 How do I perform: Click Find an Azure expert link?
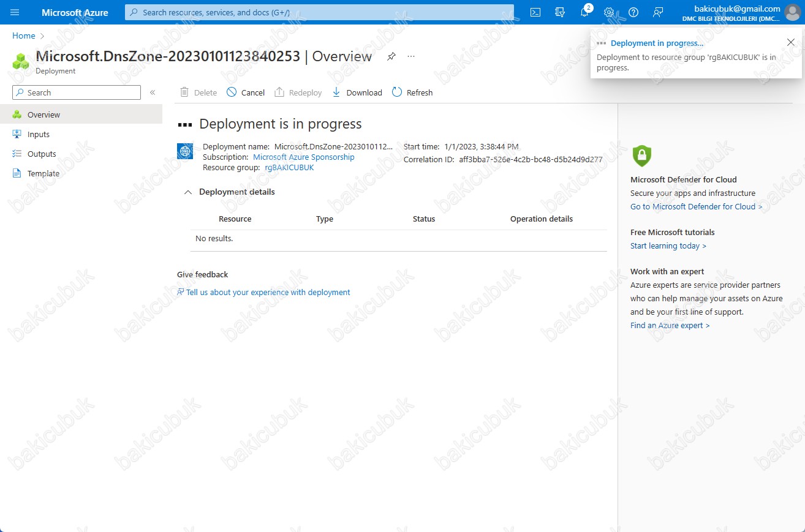pos(670,326)
